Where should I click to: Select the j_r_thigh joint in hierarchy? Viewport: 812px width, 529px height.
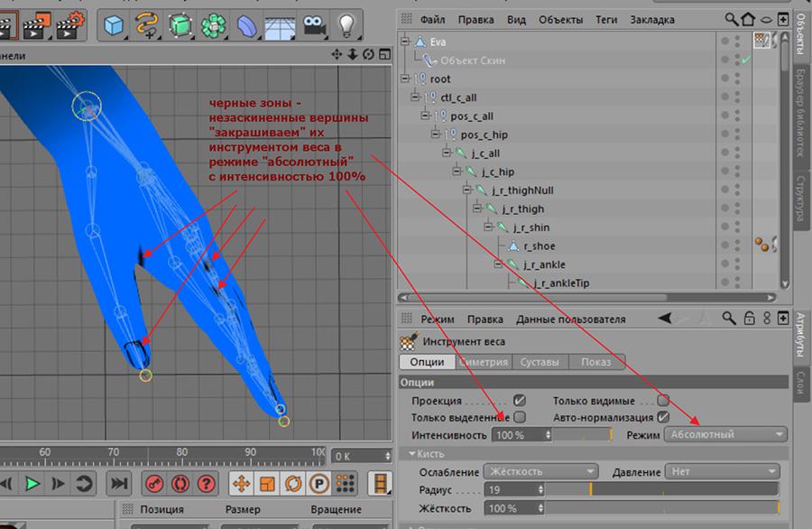523,209
